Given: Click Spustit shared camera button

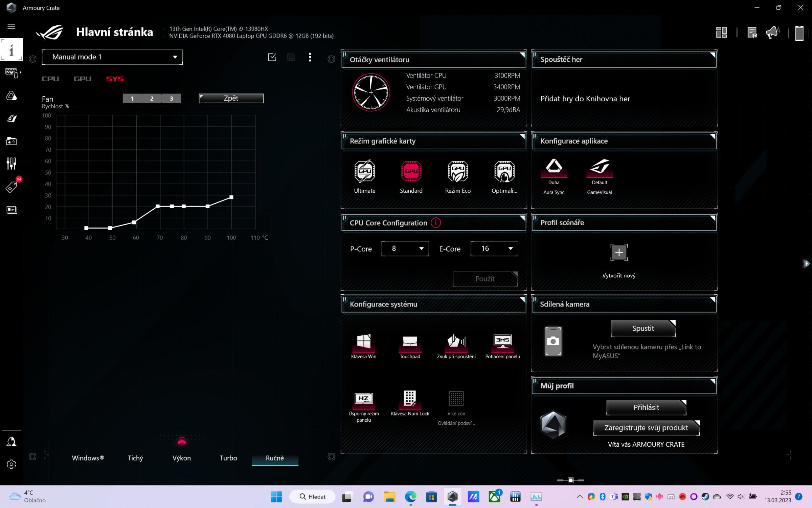Looking at the screenshot, I should [643, 328].
